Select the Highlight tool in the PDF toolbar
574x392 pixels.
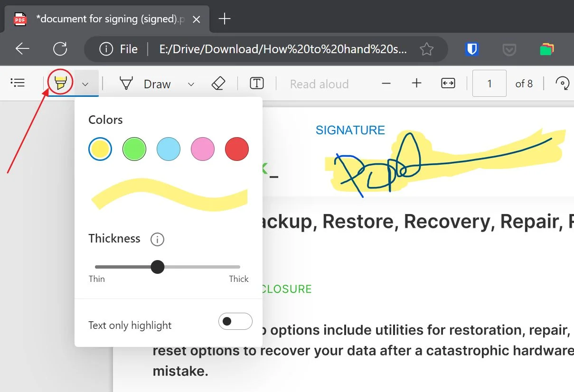point(60,83)
